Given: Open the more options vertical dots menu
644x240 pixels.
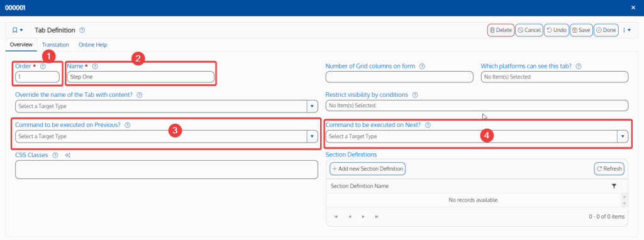Looking at the screenshot, I should (x=626, y=30).
